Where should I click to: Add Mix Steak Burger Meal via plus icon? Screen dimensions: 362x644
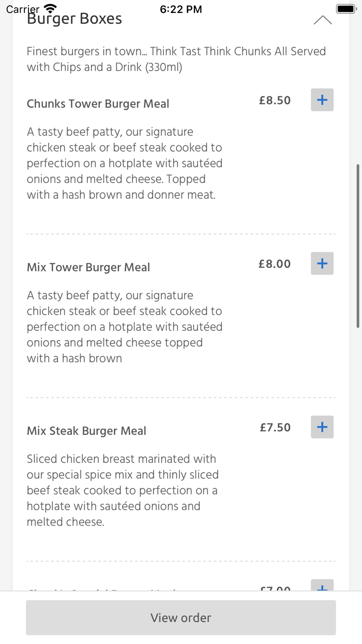322,427
